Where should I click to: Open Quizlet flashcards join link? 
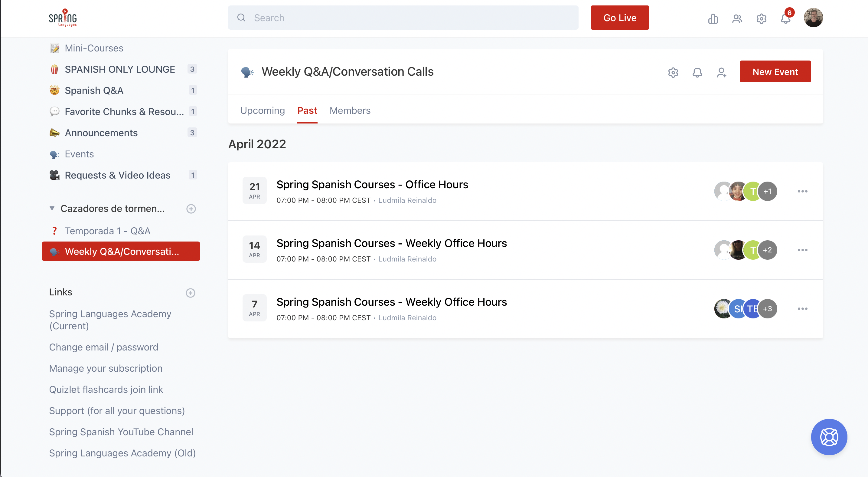pos(106,390)
